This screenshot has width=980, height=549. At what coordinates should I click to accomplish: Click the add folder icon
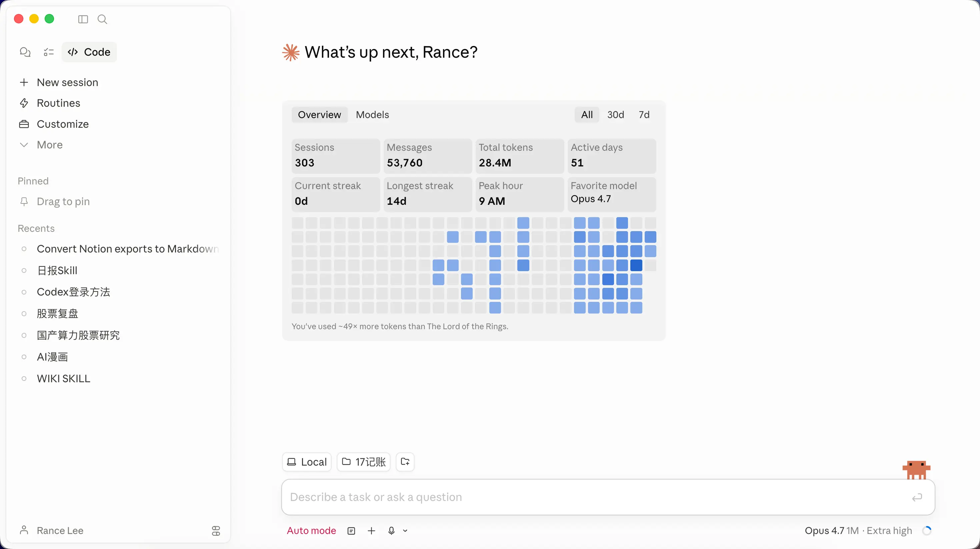[405, 461]
